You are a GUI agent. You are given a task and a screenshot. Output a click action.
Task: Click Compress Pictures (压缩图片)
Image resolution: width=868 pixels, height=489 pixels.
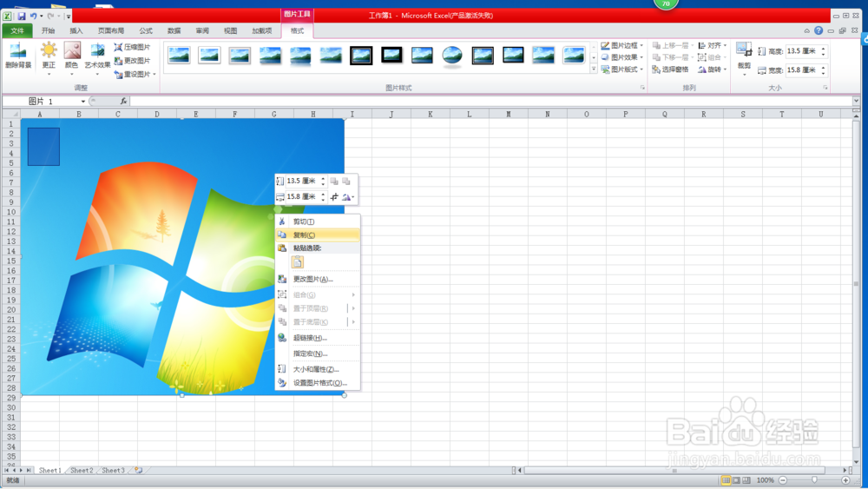point(132,47)
